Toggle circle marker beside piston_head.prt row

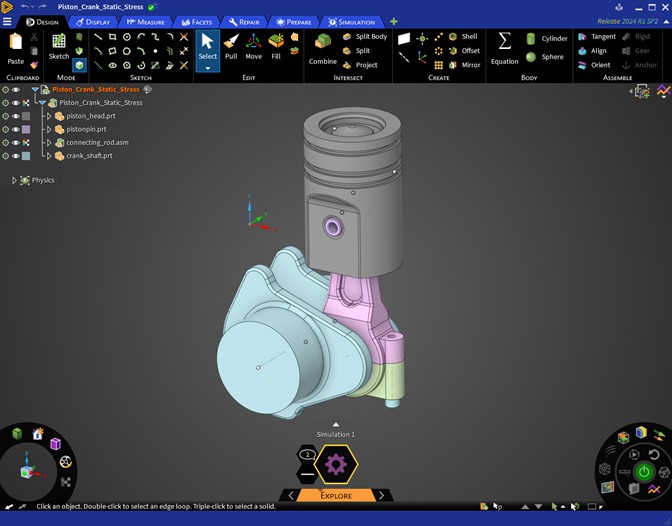point(5,116)
